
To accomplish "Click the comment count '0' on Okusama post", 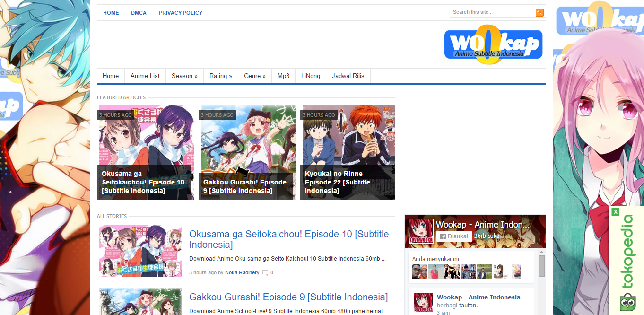I will 272,273.
